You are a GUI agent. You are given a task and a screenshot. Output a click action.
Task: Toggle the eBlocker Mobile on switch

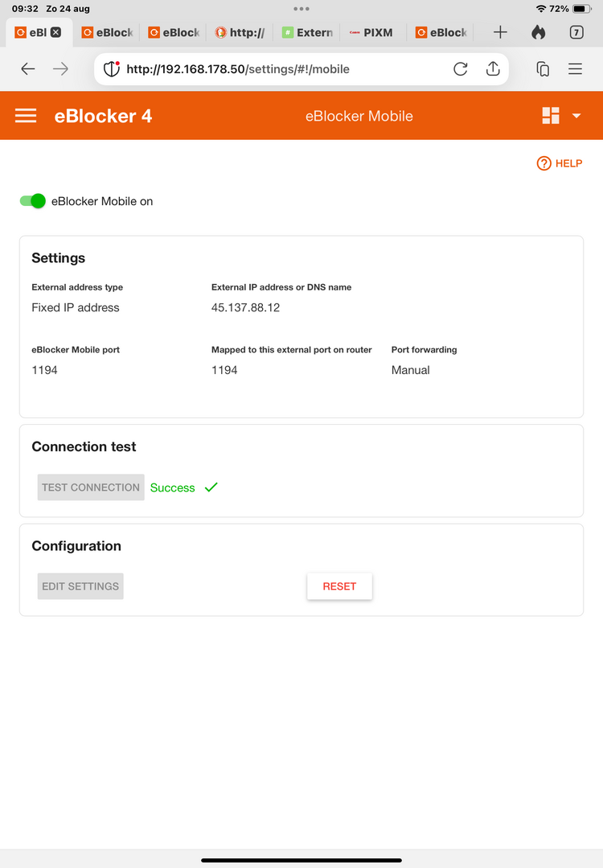point(33,201)
